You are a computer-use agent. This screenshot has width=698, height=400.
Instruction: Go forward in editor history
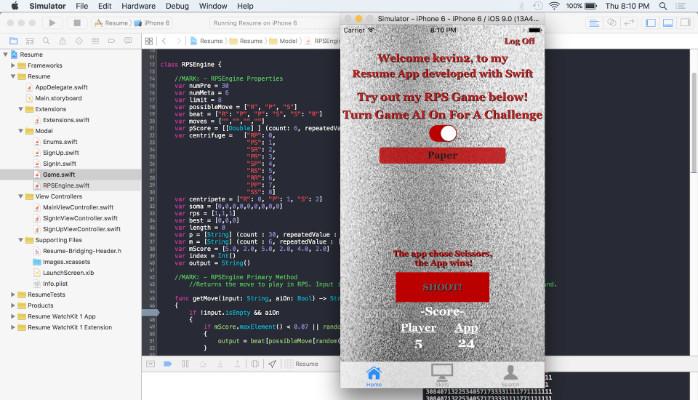click(179, 41)
